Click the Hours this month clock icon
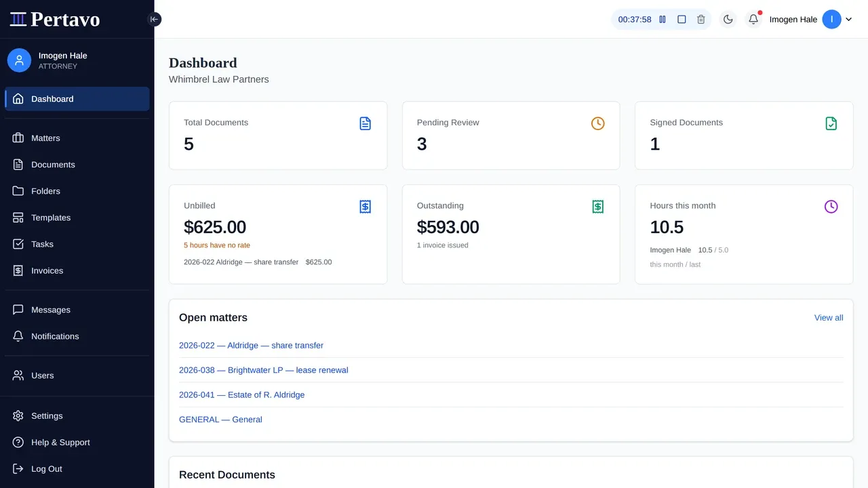 [831, 207]
